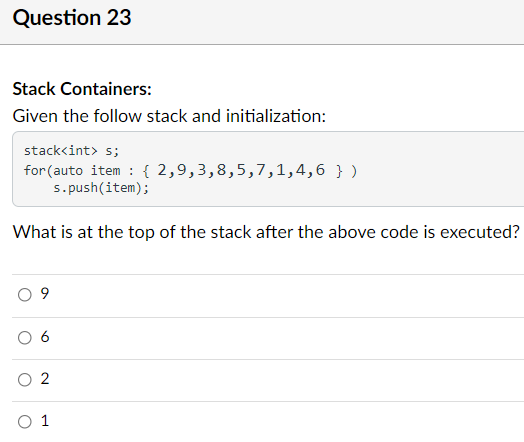Click the closing brace in the for loop
524x442 pixels.
pyautogui.click(x=339, y=171)
